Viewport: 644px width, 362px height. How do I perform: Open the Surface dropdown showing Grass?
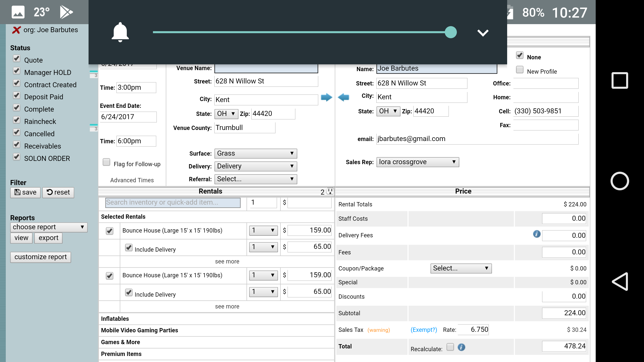pyautogui.click(x=255, y=154)
